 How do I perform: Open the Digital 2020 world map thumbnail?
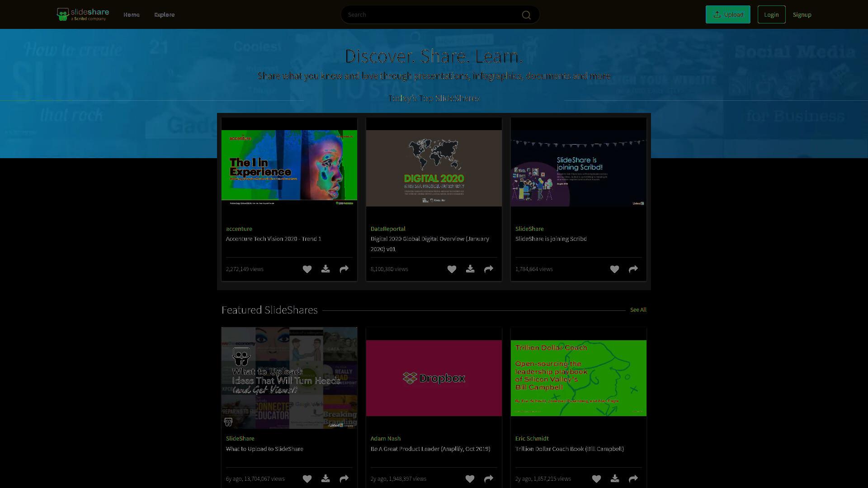(x=434, y=169)
